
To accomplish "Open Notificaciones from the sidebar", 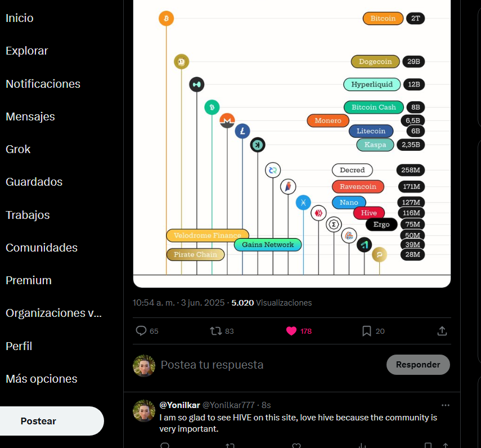I will tap(43, 84).
